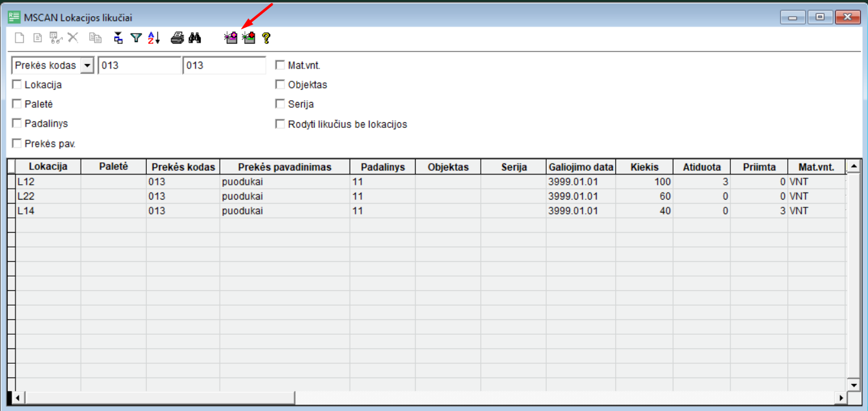Click the toolbar icon with magenta plus

pyautogui.click(x=231, y=38)
